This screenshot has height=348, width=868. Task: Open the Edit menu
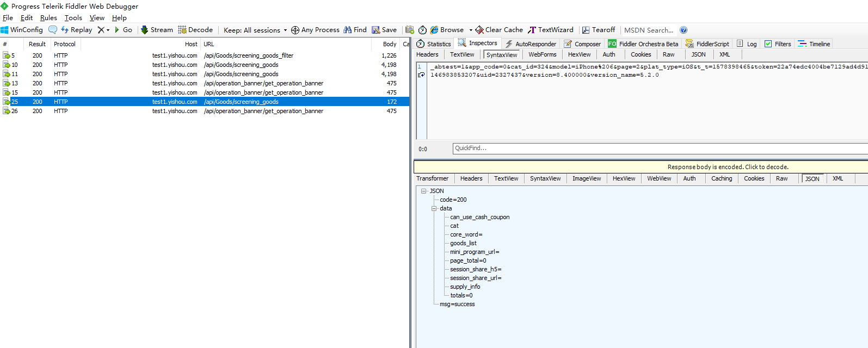[x=27, y=18]
